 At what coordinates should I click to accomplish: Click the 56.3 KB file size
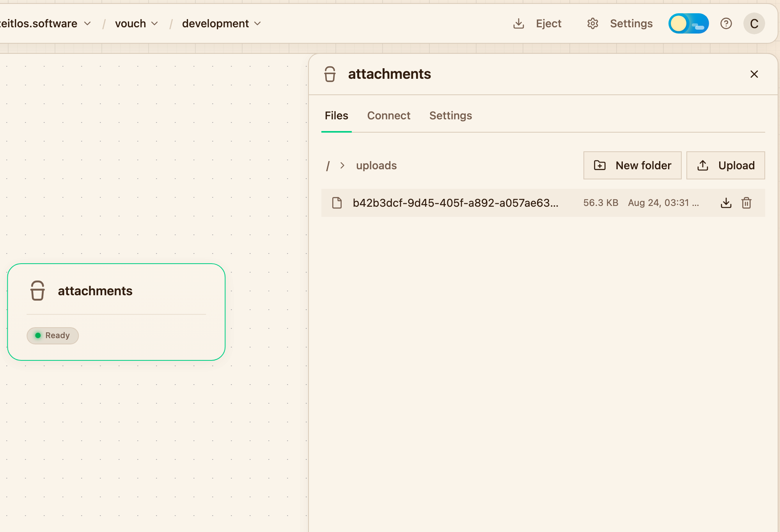point(601,203)
